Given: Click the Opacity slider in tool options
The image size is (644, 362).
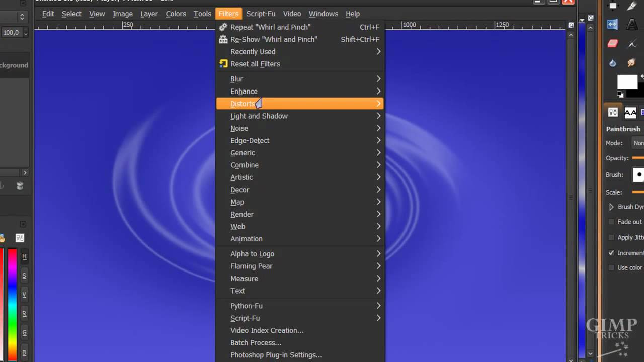Looking at the screenshot, I should click(x=638, y=158).
